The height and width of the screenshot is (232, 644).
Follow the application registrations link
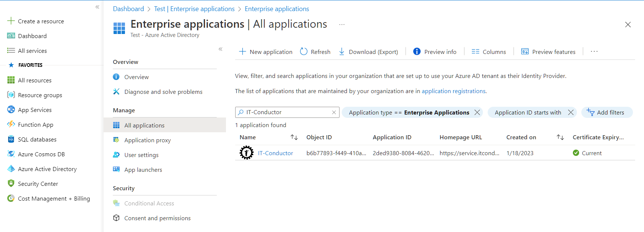click(x=453, y=91)
